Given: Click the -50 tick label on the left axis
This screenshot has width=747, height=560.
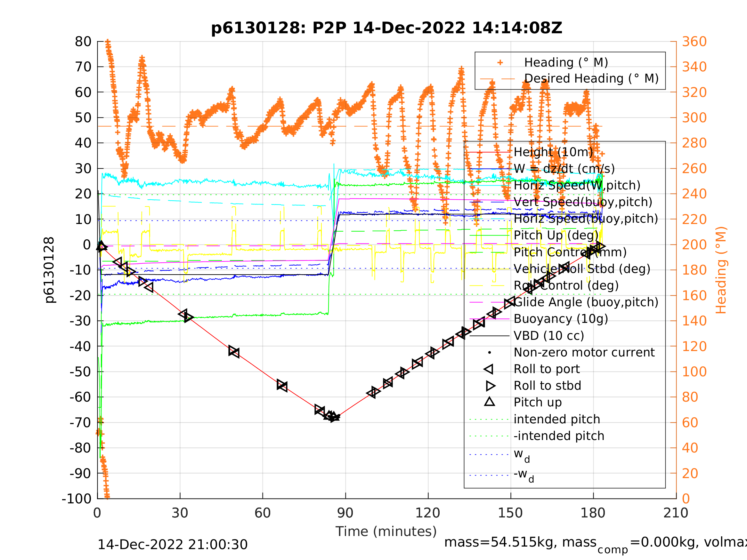Looking at the screenshot, I should tap(81, 372).
